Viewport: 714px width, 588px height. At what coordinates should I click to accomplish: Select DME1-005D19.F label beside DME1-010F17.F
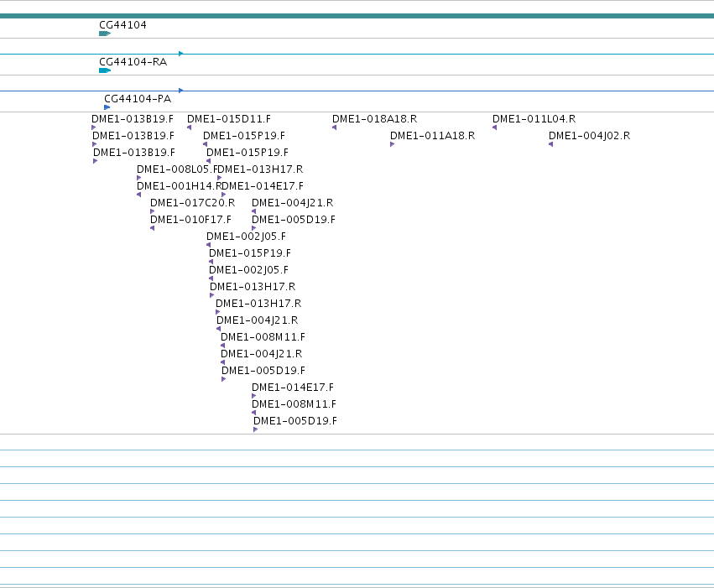pos(294,220)
